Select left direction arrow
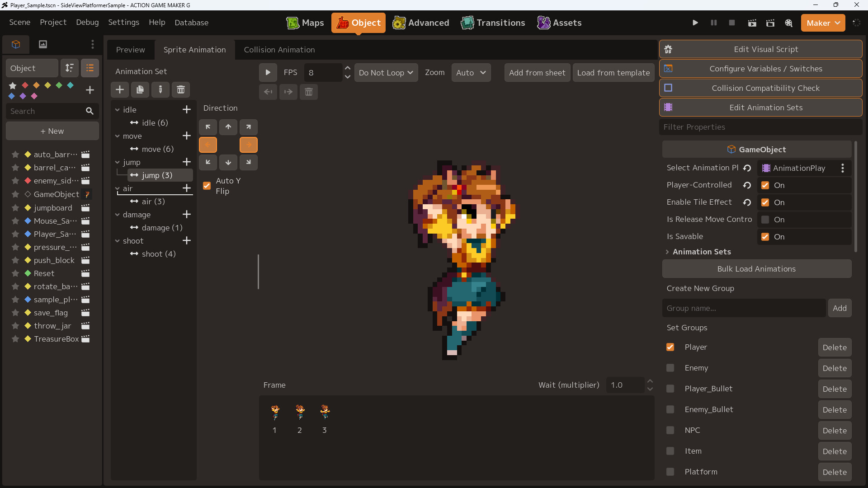This screenshot has height=488, width=868. tap(208, 145)
